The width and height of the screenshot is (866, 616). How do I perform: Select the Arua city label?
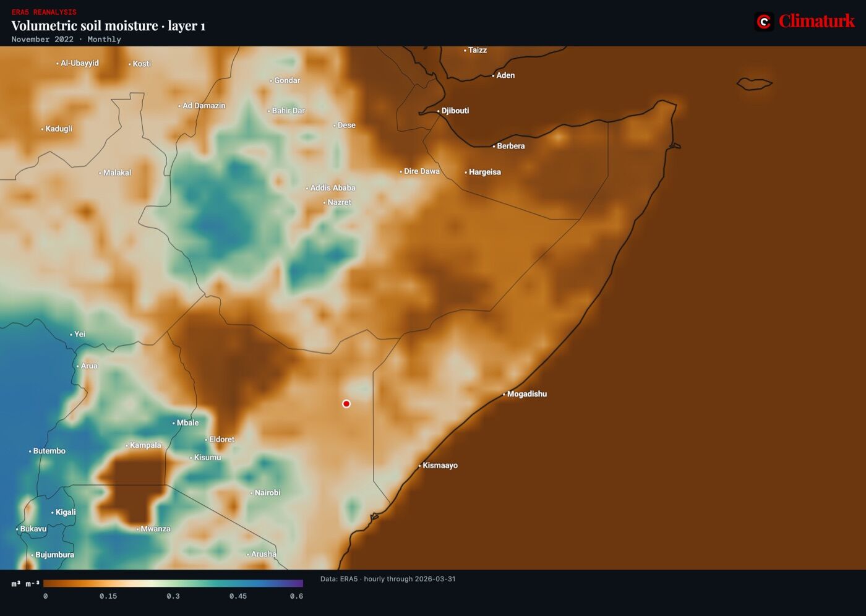pos(89,366)
